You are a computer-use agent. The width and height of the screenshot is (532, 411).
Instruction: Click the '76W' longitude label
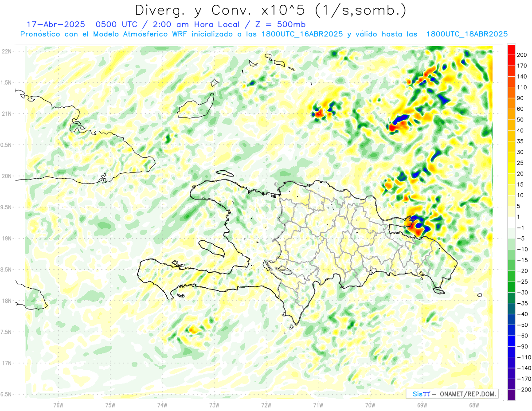coord(58,405)
